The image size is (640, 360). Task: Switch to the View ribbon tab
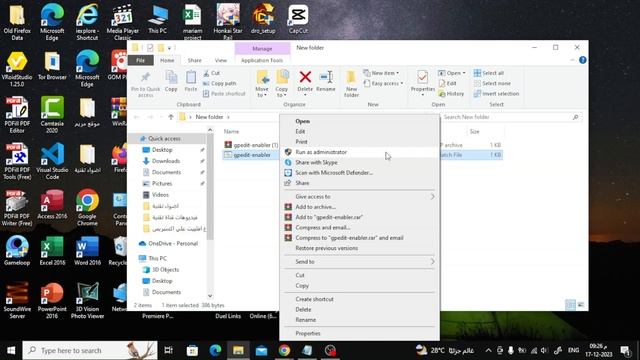[220, 60]
